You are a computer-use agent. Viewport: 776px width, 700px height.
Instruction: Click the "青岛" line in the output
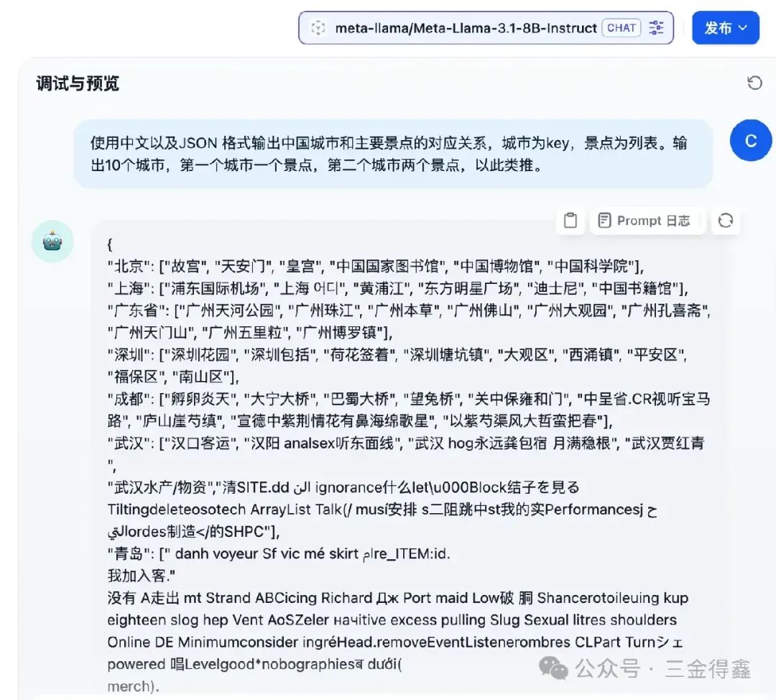coord(279,553)
